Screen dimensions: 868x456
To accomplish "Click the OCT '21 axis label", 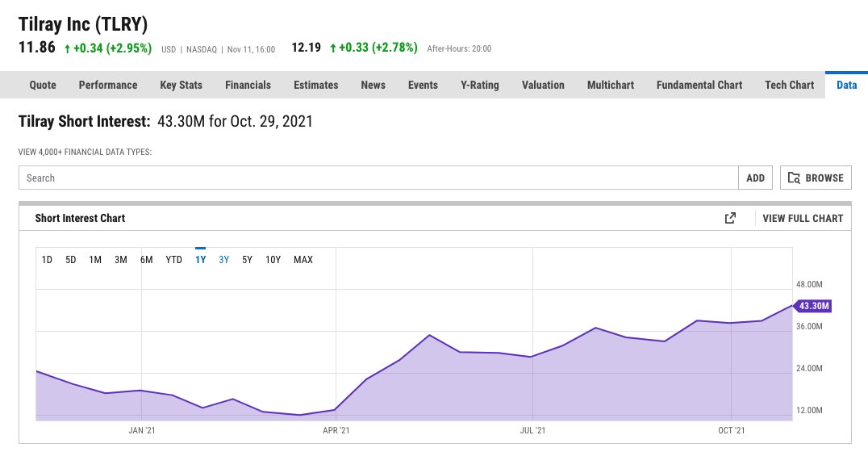I will pos(732,430).
